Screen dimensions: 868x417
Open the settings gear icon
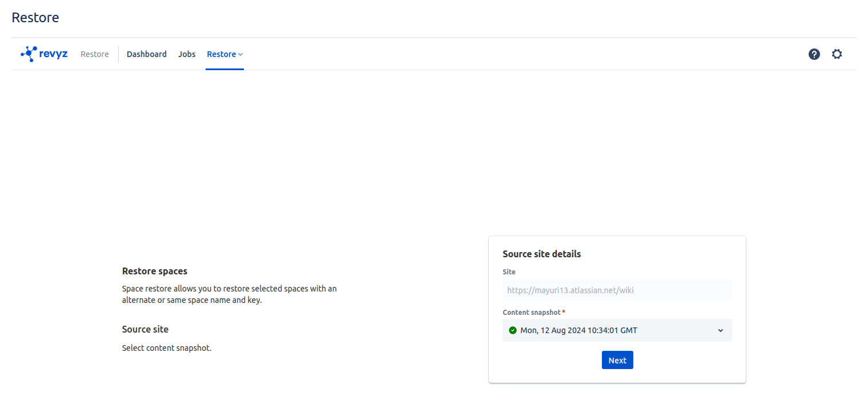click(x=837, y=54)
